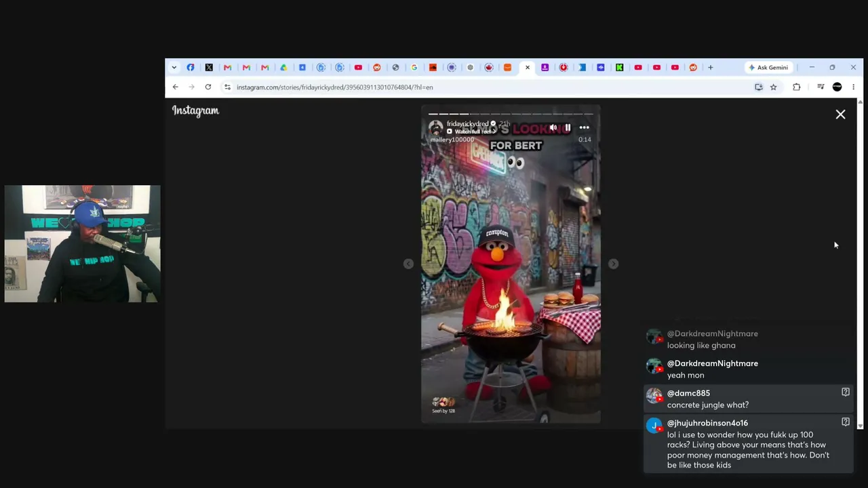The width and height of the screenshot is (868, 488).
Task: Switch to the first Reddit tab
Action: 377,67
